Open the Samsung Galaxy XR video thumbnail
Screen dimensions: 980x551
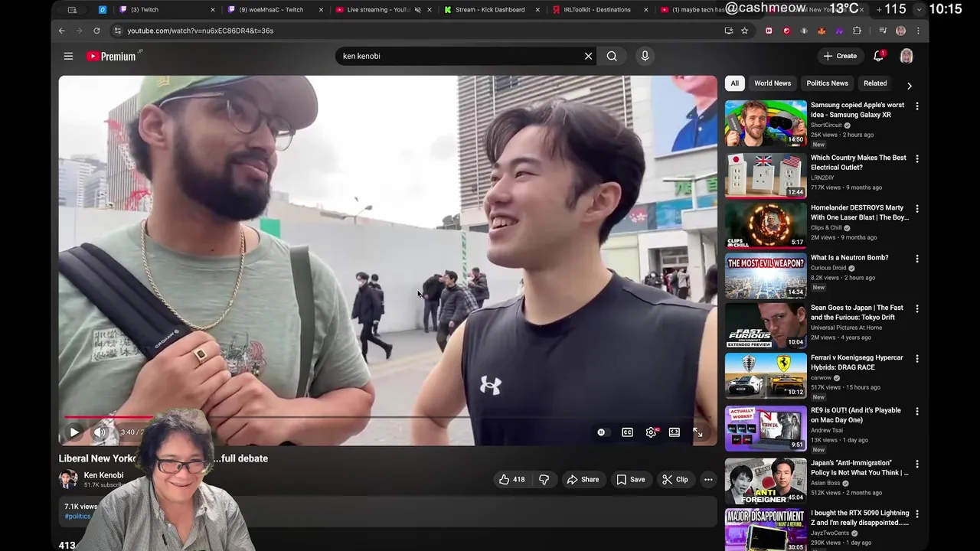766,122
